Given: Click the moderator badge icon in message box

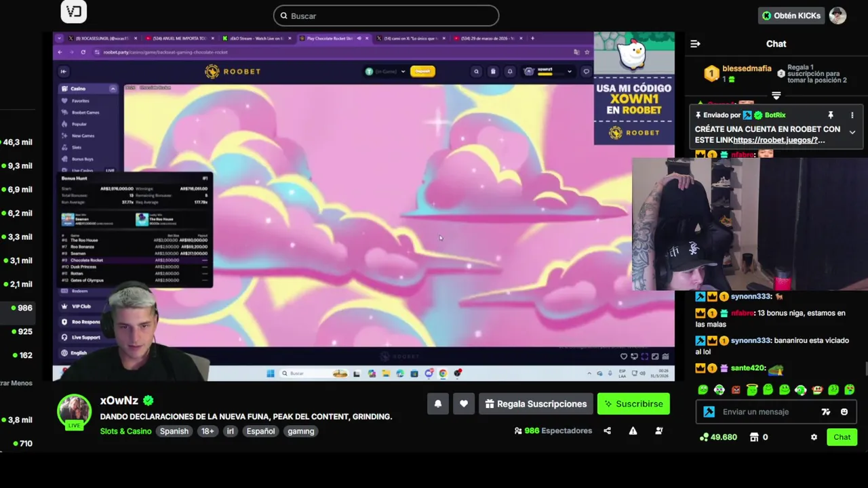Looking at the screenshot, I should [x=709, y=411].
